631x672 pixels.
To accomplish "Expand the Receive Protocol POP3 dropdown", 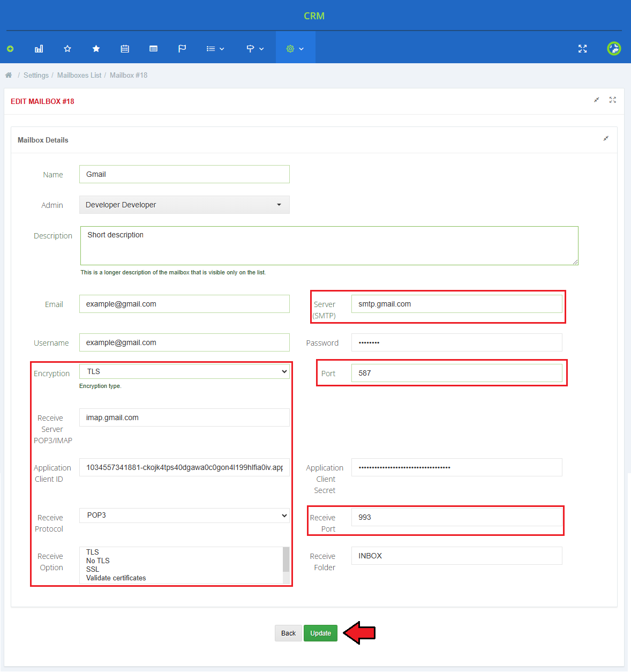I will (x=184, y=516).
